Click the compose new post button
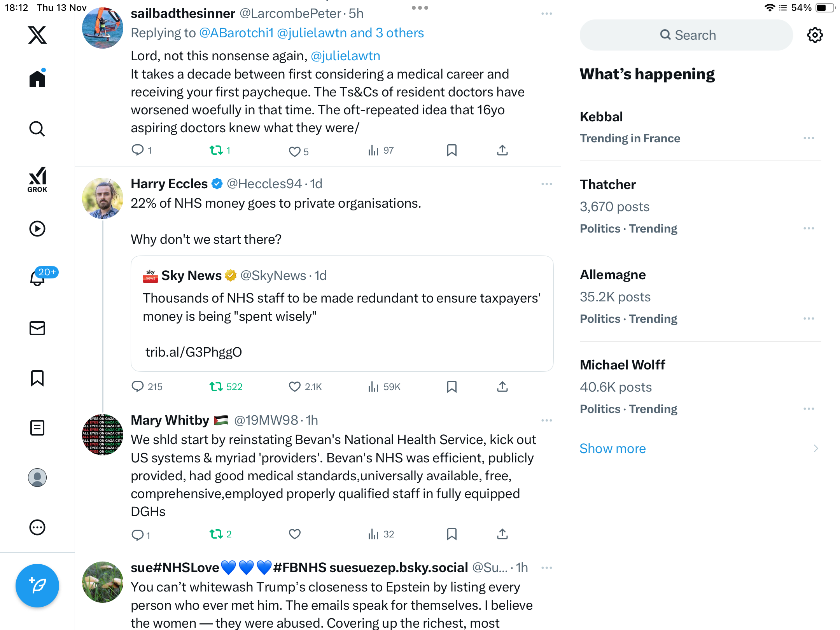The height and width of the screenshot is (630, 840). click(37, 585)
